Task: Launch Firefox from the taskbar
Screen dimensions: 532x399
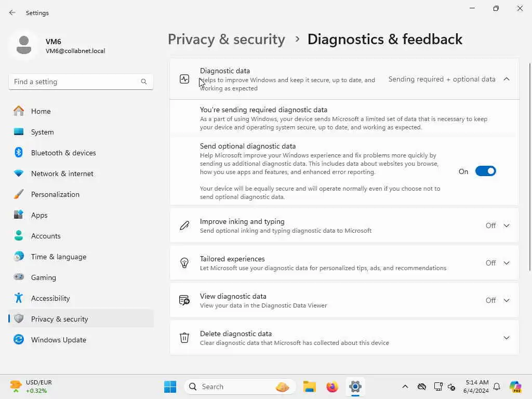Action: click(x=332, y=387)
